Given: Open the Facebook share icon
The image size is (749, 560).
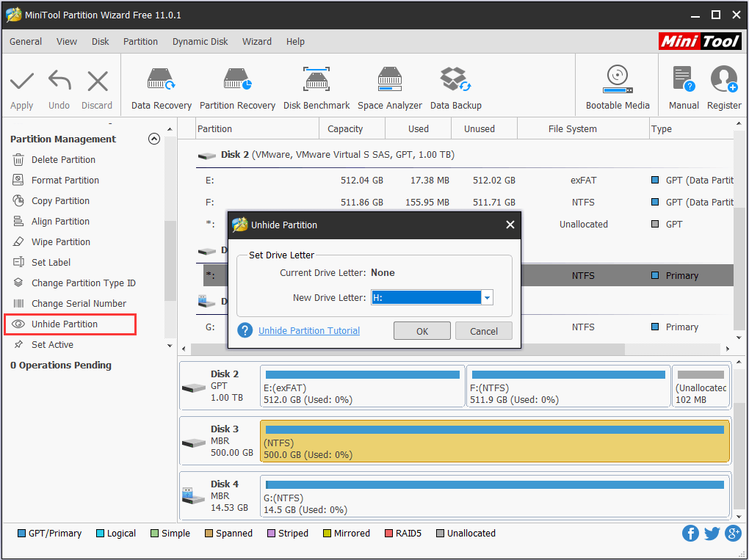Looking at the screenshot, I should coord(690,534).
